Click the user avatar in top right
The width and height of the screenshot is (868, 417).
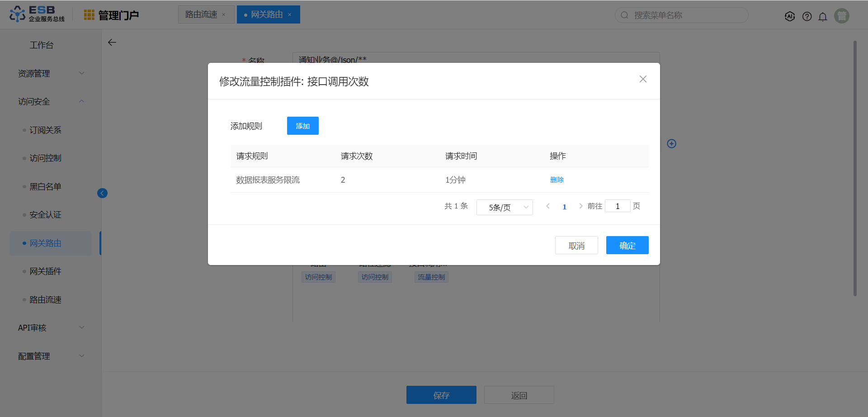841,16
